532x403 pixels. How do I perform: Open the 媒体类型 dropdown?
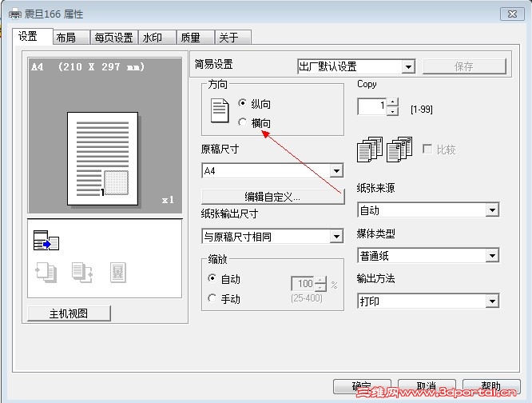[428, 255]
